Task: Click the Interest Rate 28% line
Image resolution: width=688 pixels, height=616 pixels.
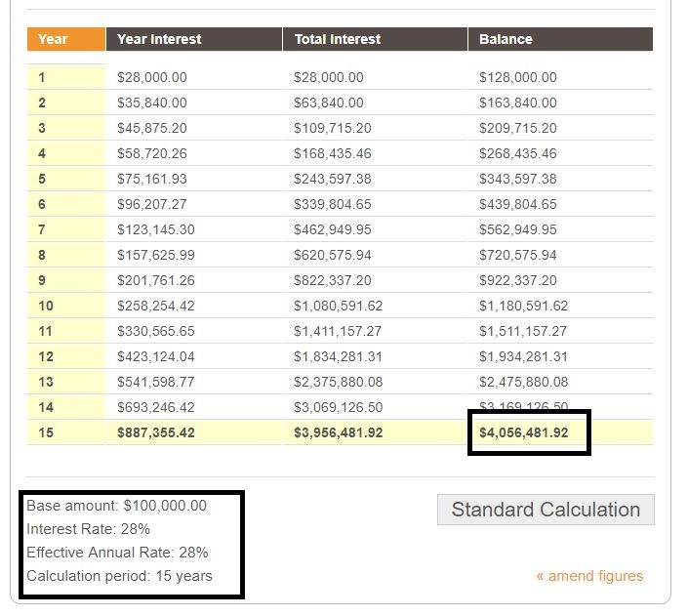Action: pyautogui.click(x=88, y=528)
